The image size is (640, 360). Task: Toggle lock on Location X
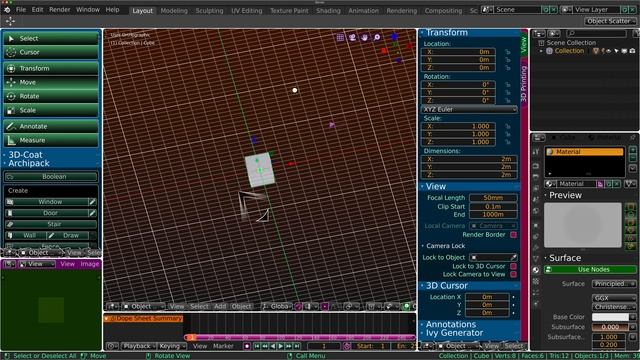point(508,52)
